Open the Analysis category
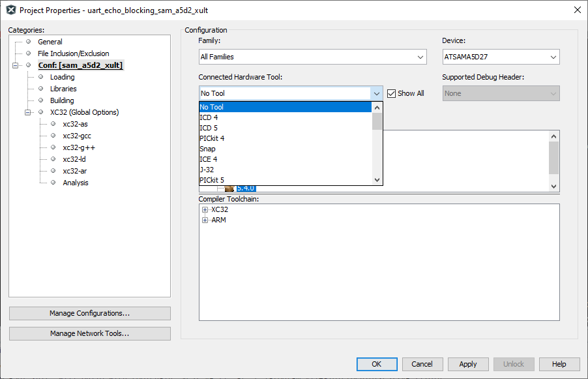 pyautogui.click(x=76, y=183)
